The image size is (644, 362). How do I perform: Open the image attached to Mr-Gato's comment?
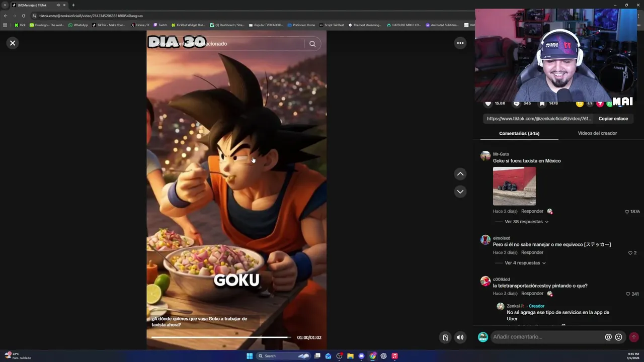(514, 186)
